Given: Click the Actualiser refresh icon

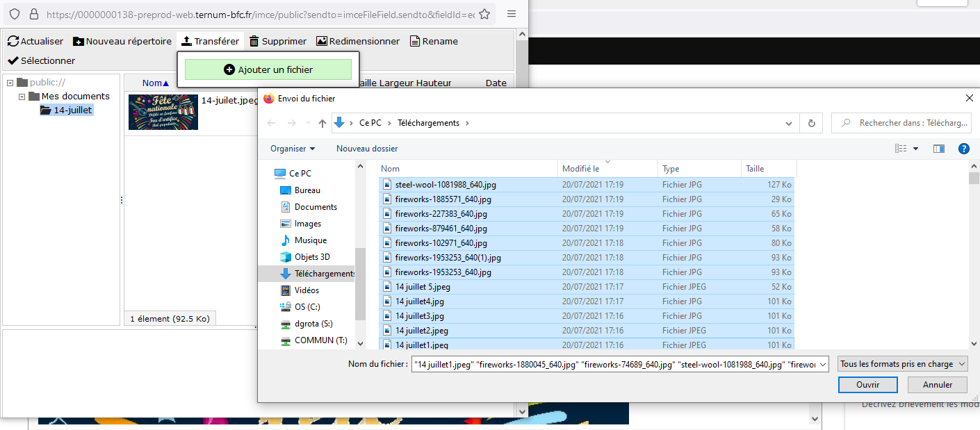Looking at the screenshot, I should [x=13, y=42].
